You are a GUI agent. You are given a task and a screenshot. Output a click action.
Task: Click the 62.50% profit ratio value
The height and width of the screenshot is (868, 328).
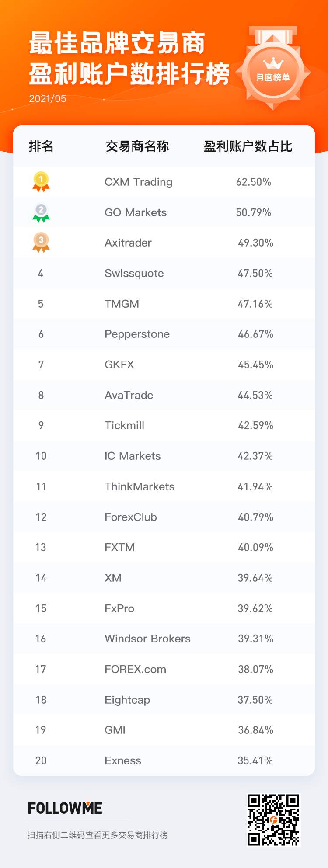[254, 182]
